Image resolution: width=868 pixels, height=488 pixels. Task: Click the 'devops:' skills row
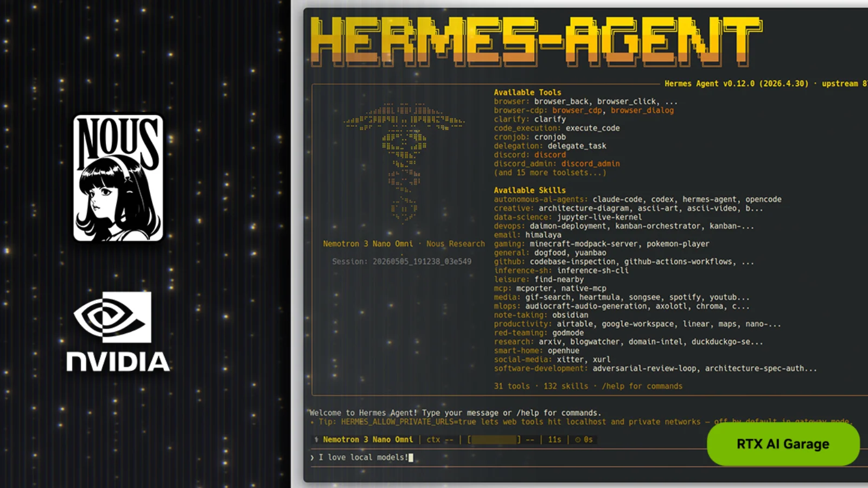click(x=624, y=226)
